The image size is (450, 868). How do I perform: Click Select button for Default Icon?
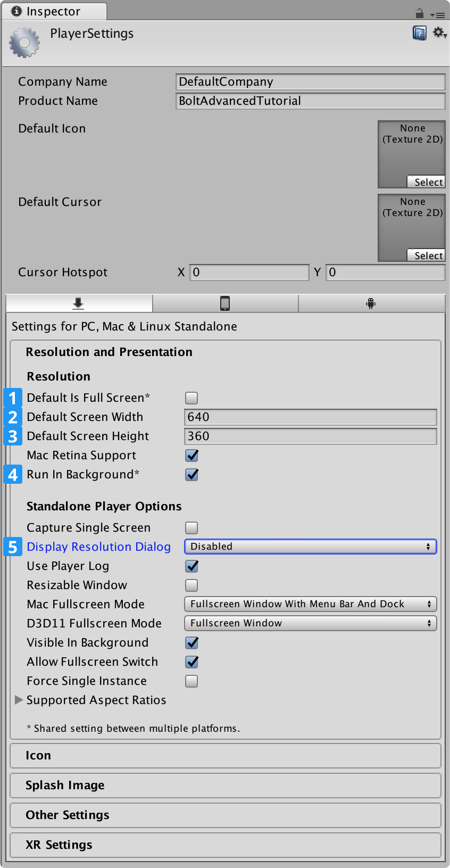point(426,182)
